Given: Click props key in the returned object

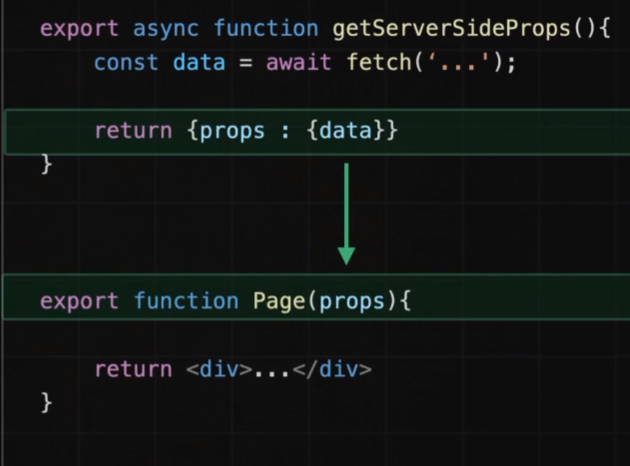Looking at the screenshot, I should (x=232, y=132).
